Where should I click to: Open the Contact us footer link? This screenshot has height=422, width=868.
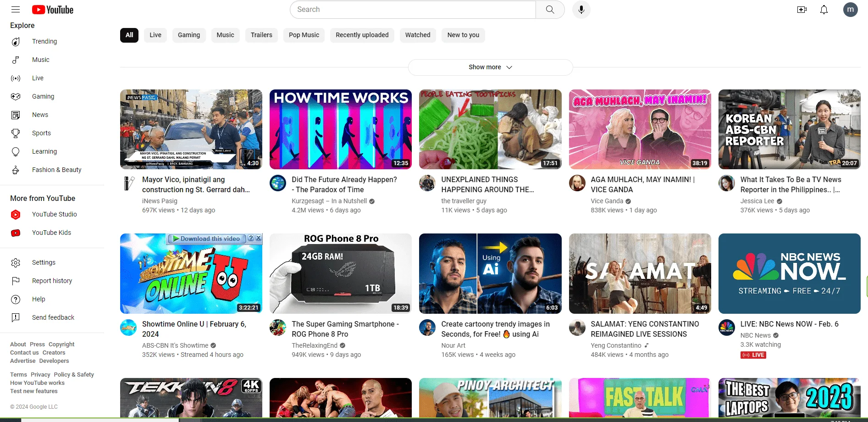coord(24,353)
